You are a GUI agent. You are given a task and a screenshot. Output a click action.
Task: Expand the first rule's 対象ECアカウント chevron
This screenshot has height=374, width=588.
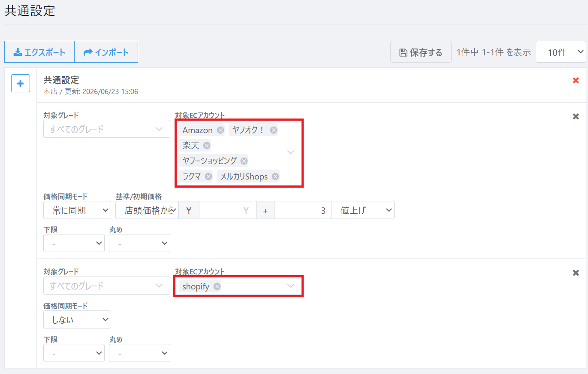click(291, 152)
